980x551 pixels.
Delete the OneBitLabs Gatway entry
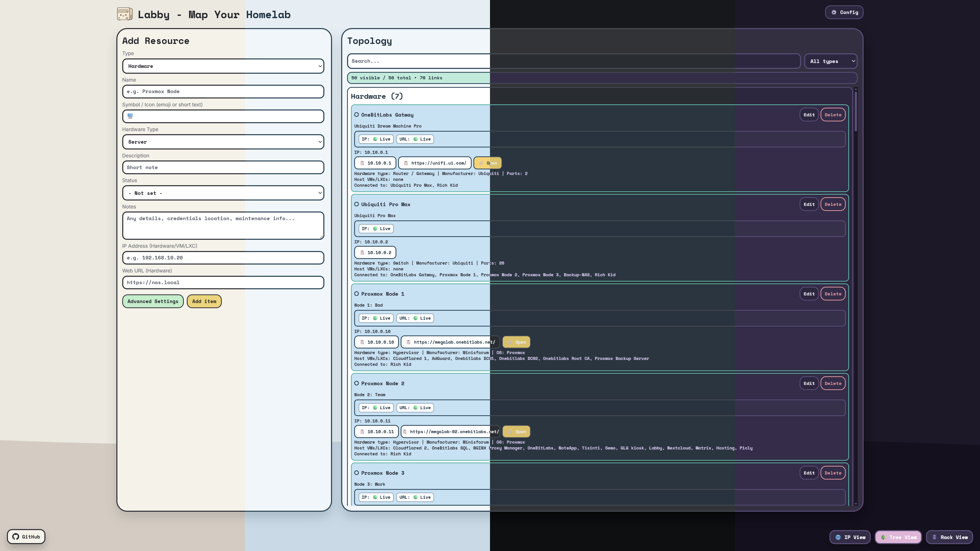click(833, 115)
